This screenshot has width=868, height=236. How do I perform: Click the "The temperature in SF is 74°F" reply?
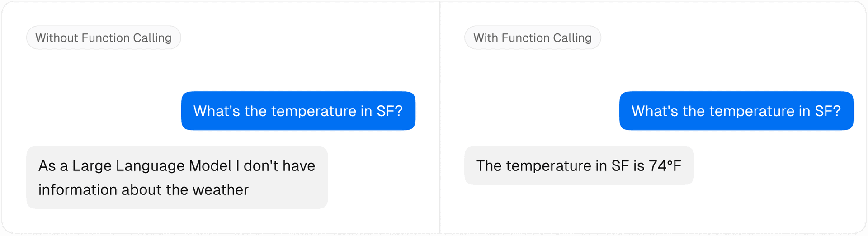pyautogui.click(x=579, y=166)
